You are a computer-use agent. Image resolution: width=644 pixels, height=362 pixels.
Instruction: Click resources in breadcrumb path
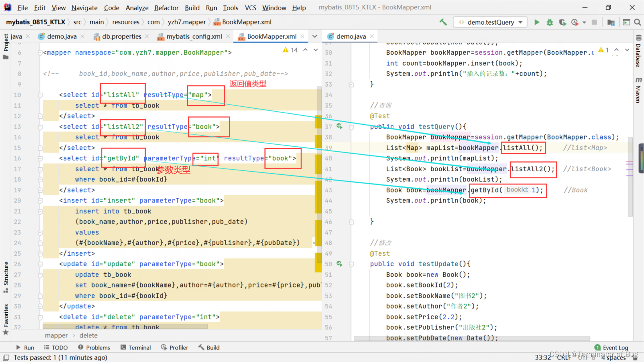coord(126,22)
